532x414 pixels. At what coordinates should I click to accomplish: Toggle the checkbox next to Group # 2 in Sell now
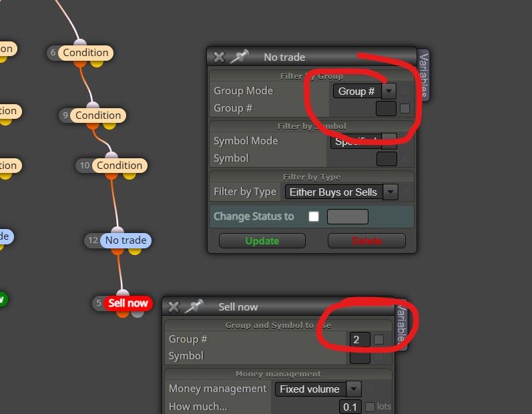pos(378,339)
